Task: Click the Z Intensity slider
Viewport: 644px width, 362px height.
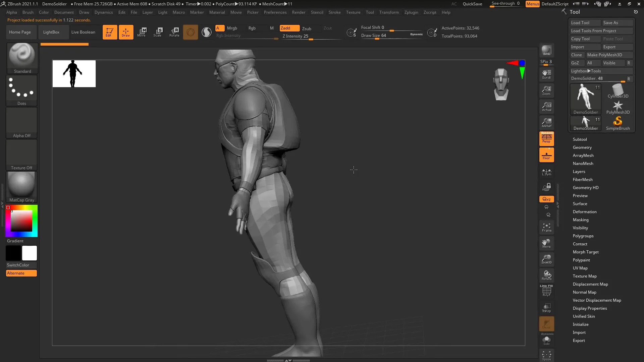Action: [311, 37]
